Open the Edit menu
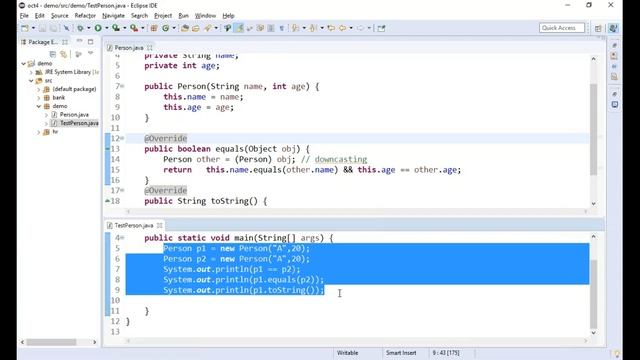The height and width of the screenshot is (360, 640). (40, 16)
